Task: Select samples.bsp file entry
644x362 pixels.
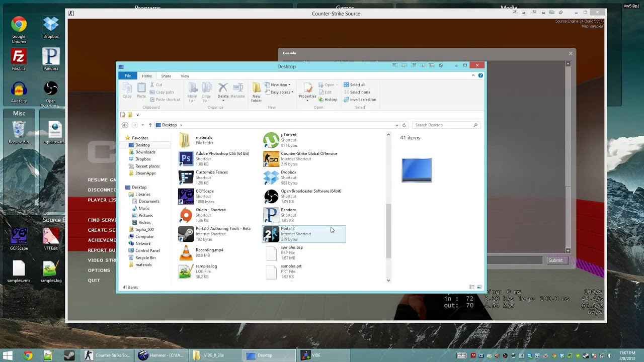Action: (304, 252)
